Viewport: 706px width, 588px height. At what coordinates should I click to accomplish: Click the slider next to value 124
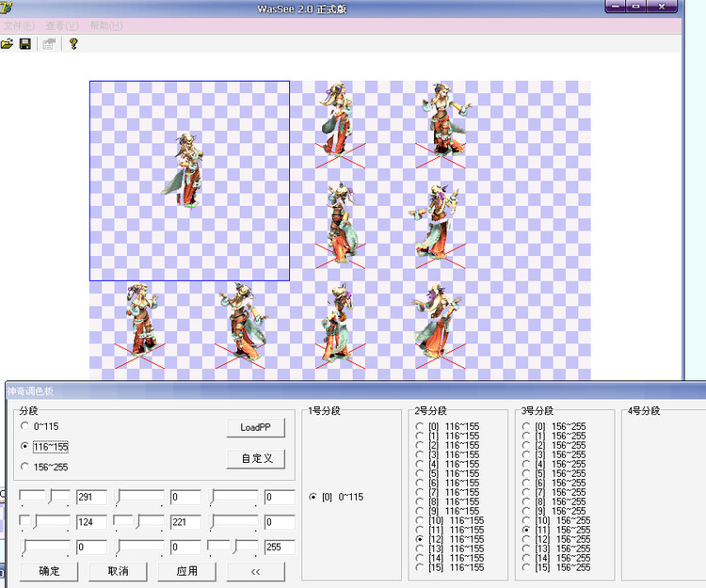pyautogui.click(x=44, y=522)
